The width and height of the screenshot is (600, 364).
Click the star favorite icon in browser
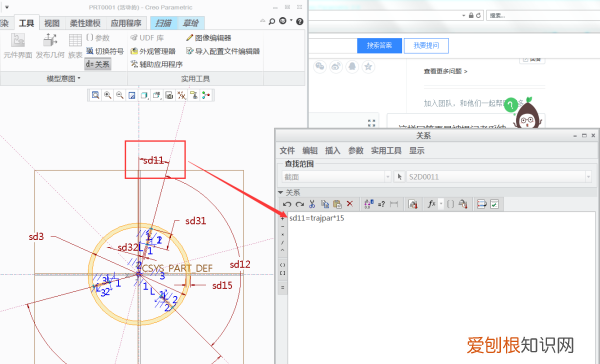tap(368, 67)
